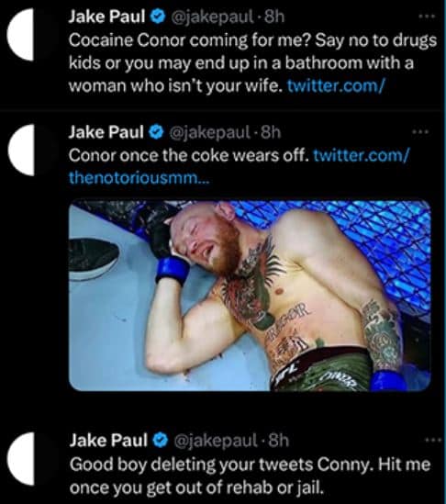The image size is (446, 504).
Task: Open the embedded fighter photo
Action: pyautogui.click(x=250, y=296)
